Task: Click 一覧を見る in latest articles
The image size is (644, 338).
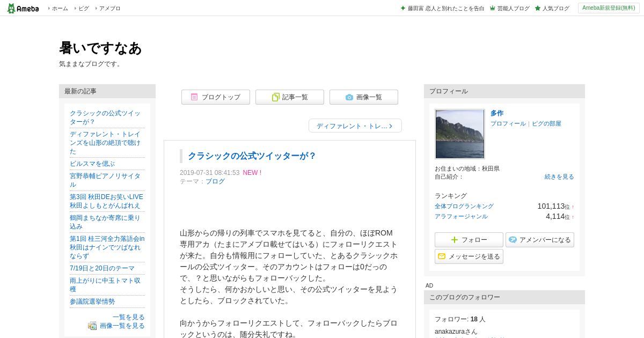Action: click(x=129, y=317)
